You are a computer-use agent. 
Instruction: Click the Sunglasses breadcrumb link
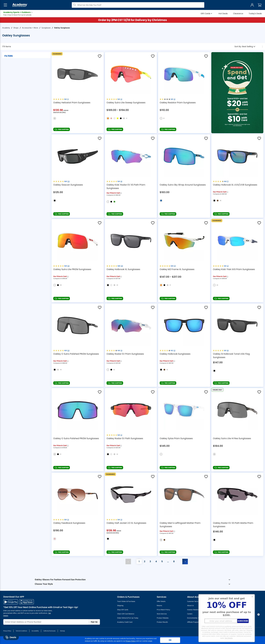coord(46,28)
